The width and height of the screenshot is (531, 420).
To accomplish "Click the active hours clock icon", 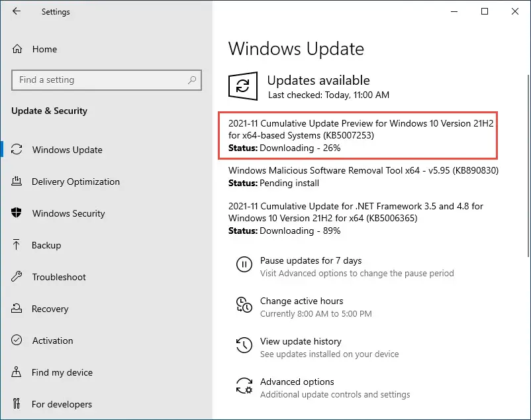I will pyautogui.click(x=244, y=305).
